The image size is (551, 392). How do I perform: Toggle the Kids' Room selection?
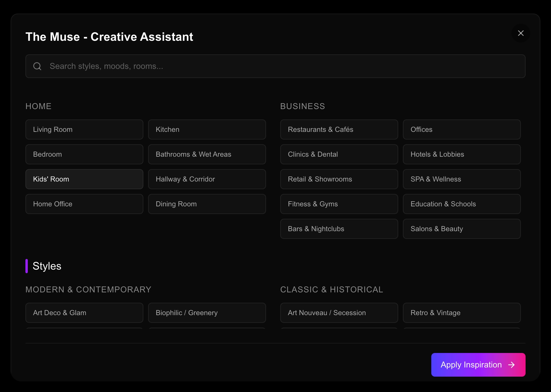[x=84, y=179]
